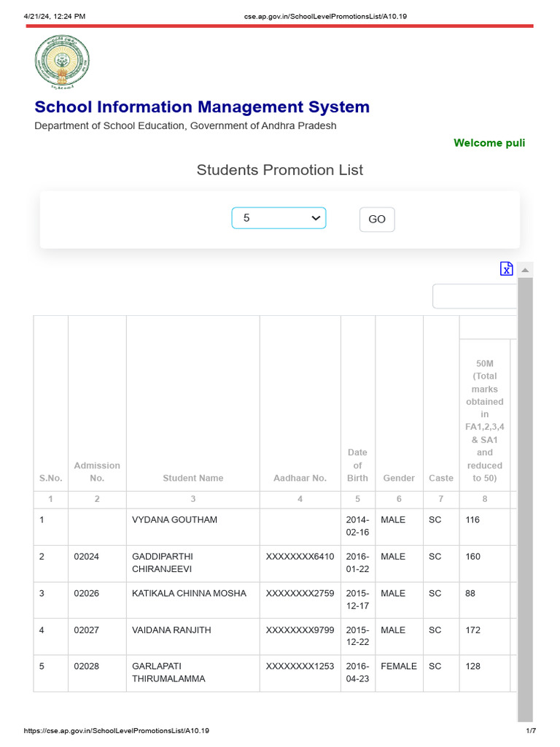Click the footer URL cse.ap.gov.in link
Viewport: 560px width, 747px height.
[x=116, y=730]
